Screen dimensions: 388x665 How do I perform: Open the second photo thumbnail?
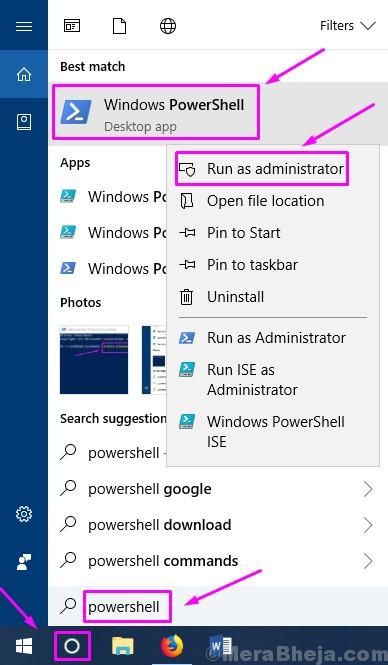click(154, 360)
